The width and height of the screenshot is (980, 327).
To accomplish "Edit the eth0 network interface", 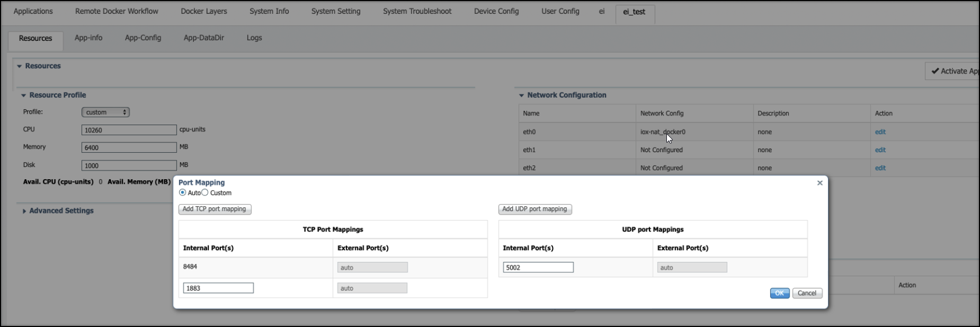I will (x=880, y=132).
